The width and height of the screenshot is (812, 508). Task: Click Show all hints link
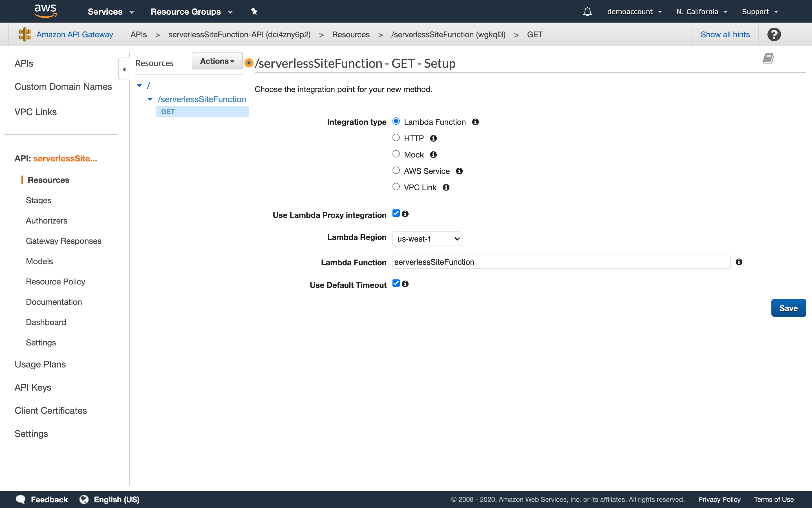(x=725, y=34)
